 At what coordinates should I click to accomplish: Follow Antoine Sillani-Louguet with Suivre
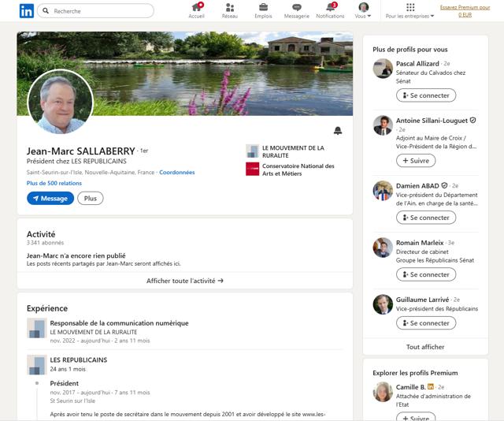click(415, 160)
